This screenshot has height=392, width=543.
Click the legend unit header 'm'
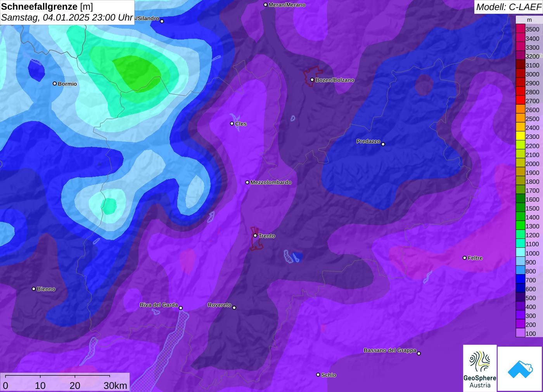point(529,20)
